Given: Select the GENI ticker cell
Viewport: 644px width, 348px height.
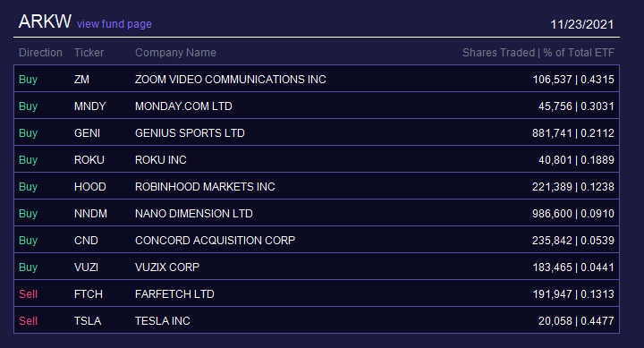Looking at the screenshot, I should [x=87, y=133].
